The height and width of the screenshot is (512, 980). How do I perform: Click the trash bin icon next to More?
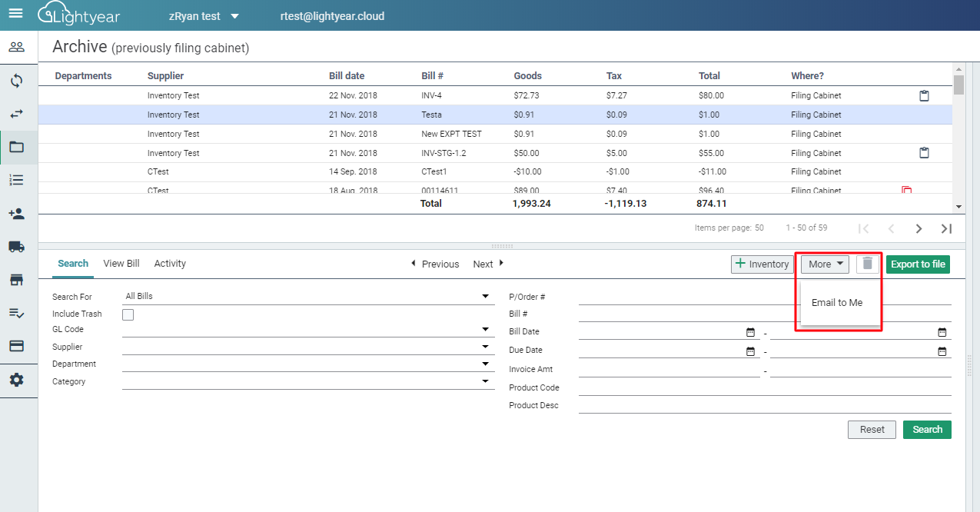(x=867, y=264)
